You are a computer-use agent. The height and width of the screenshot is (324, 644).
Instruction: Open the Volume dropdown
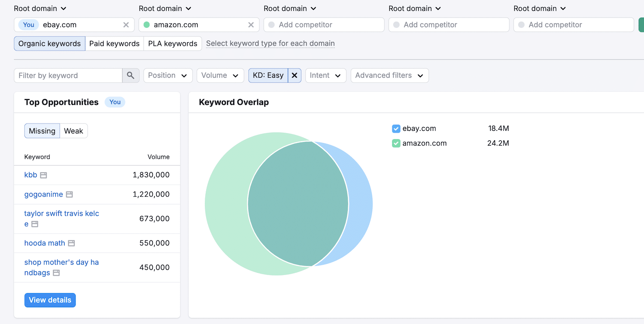click(x=220, y=75)
